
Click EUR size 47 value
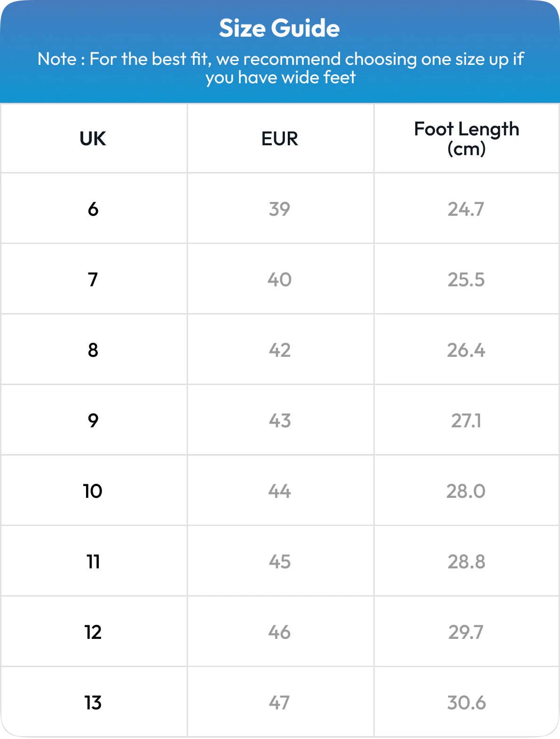coord(279,702)
